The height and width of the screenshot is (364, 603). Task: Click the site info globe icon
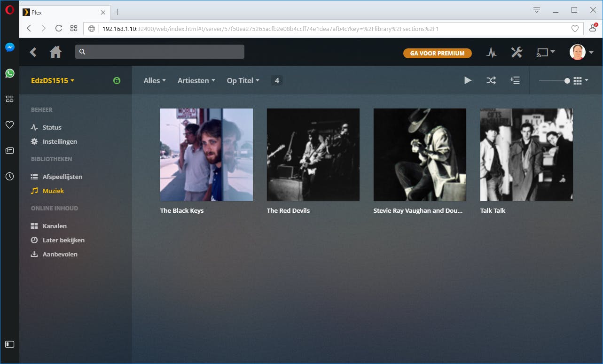pyautogui.click(x=92, y=29)
